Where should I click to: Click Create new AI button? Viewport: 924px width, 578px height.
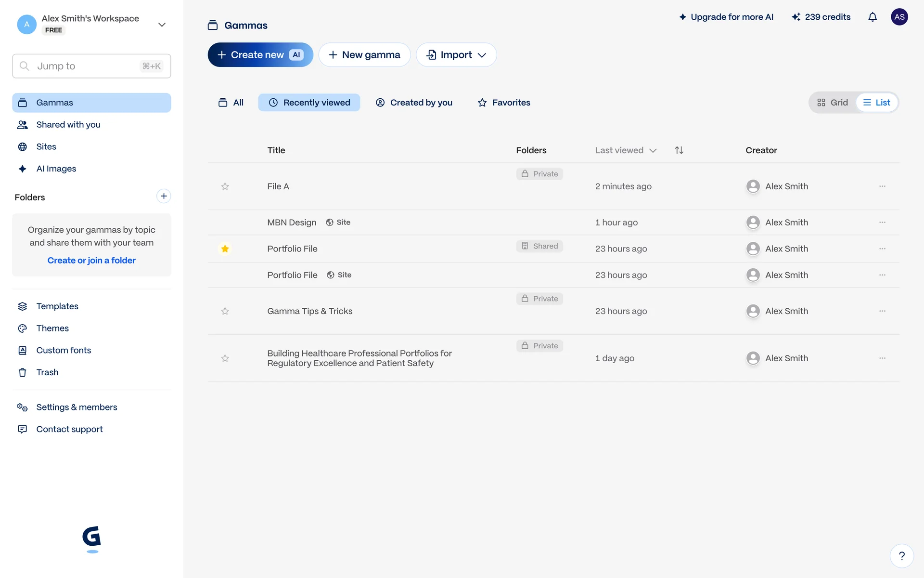tap(260, 55)
